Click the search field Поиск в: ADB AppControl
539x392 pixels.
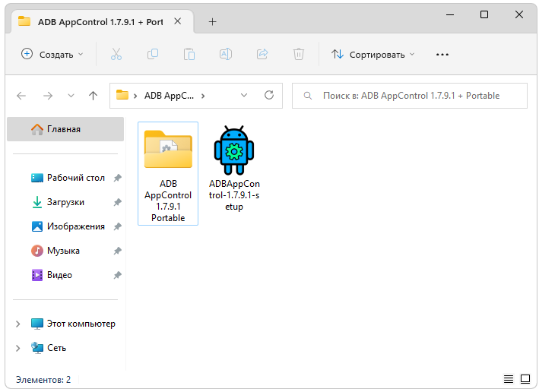(410, 96)
